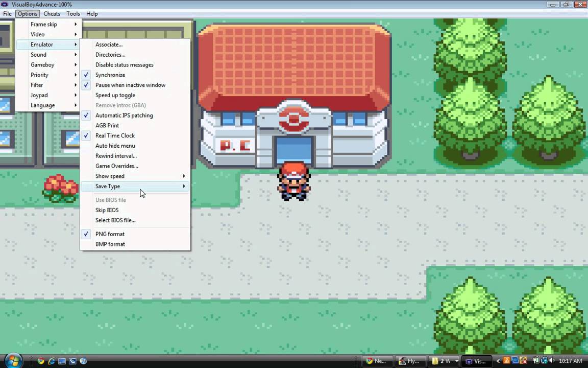Expand the Language submenu
588x368 pixels.
click(47, 105)
